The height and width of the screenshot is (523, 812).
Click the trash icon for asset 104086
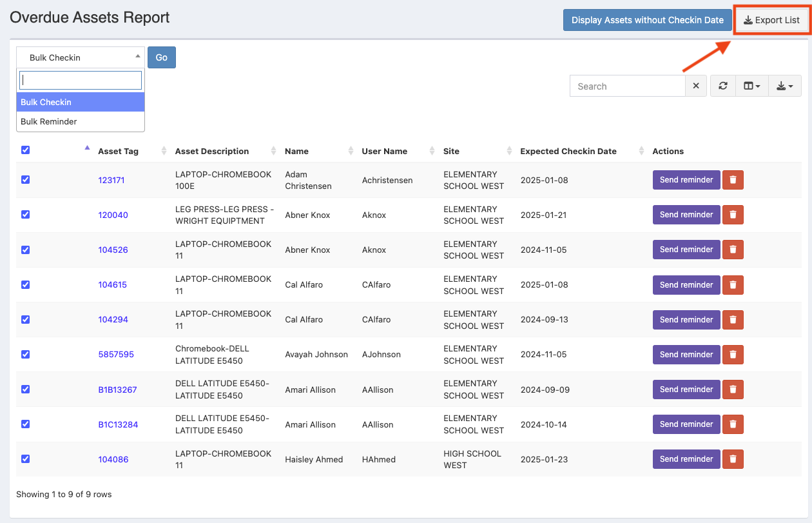(x=733, y=459)
